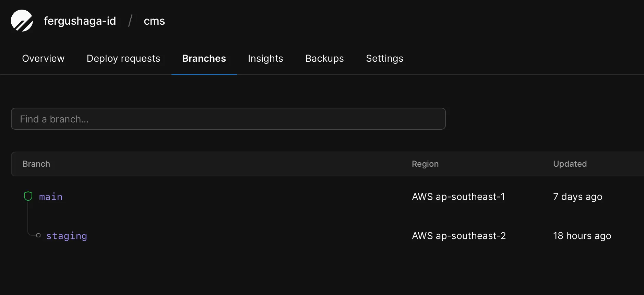644x295 pixels.
Task: Focus the Find a branch search field
Action: 228,119
